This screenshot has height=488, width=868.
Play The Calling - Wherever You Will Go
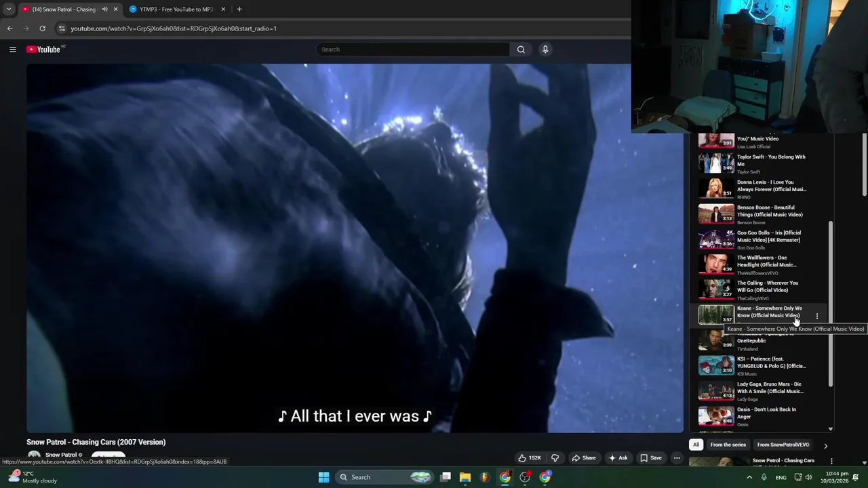tap(763, 289)
